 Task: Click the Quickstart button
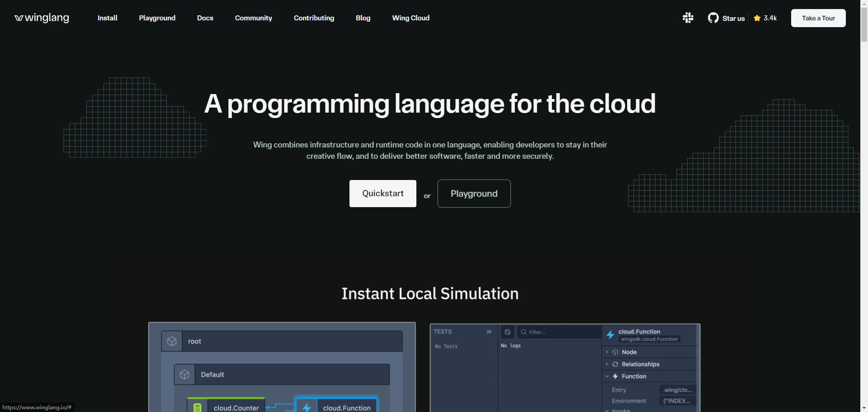pos(383,194)
